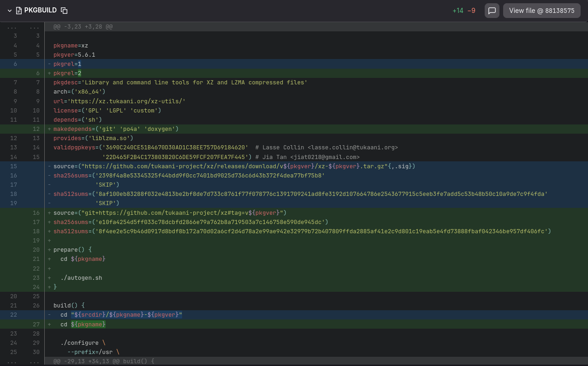This screenshot has width=588, height=366.
Task: Select line number 6 for pkgrel=2
Action: [x=36, y=73]
